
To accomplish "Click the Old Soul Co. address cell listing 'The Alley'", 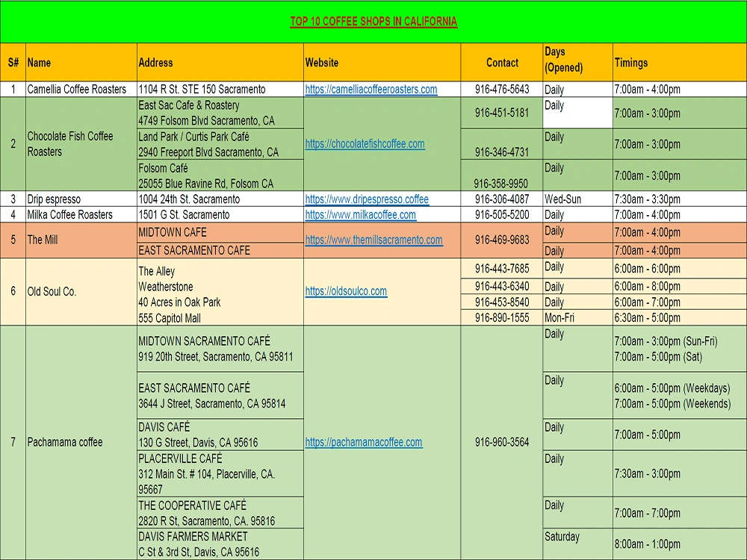I will (220, 291).
